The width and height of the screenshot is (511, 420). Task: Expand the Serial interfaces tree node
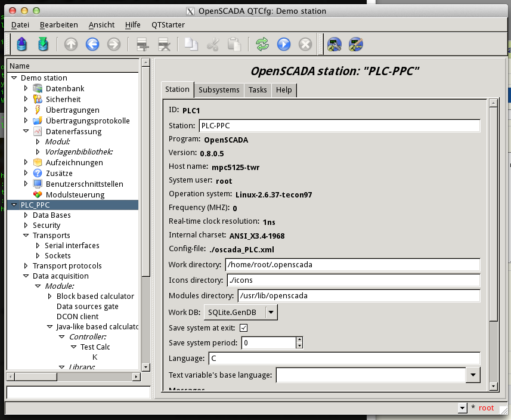[x=38, y=245]
